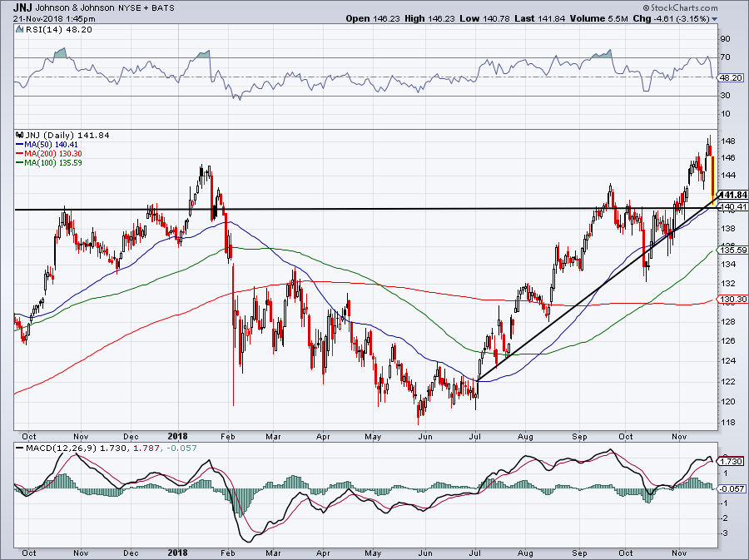Click the small RSI chart icon
This screenshot has height=560, width=749.
pos(20,29)
